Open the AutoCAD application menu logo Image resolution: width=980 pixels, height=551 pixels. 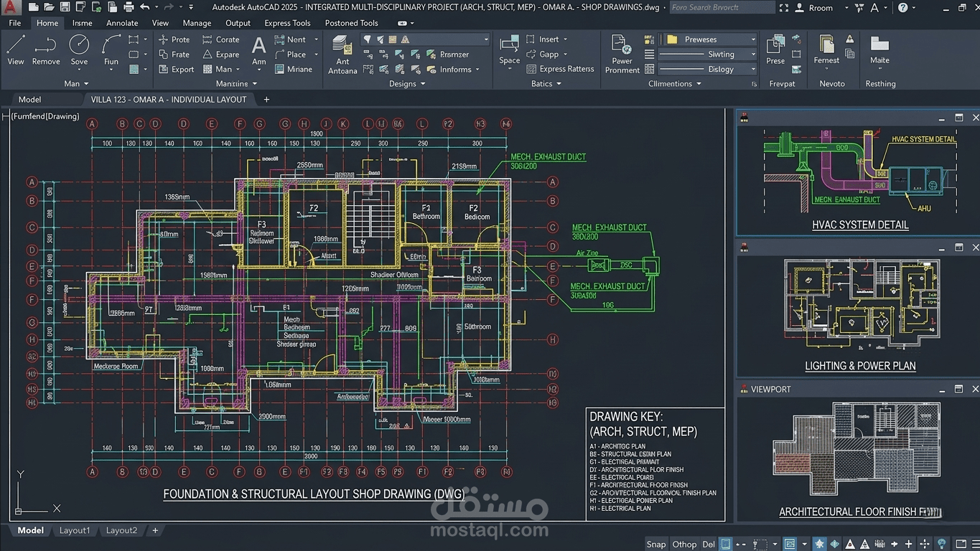coord(9,7)
